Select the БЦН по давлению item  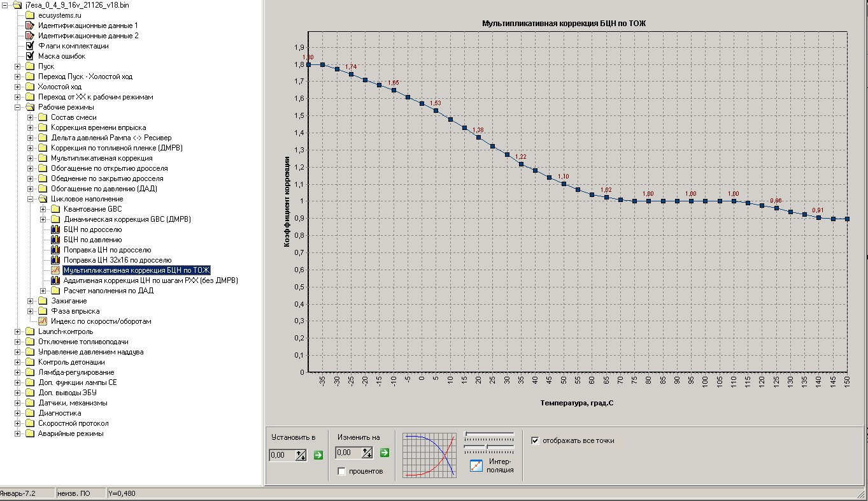click(93, 240)
